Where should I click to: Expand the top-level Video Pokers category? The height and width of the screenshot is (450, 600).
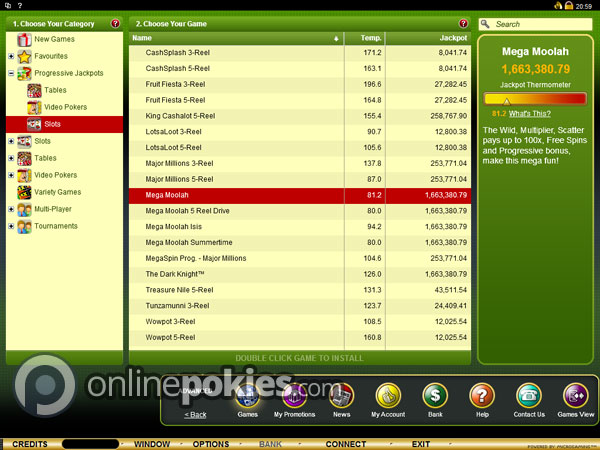(x=11, y=175)
